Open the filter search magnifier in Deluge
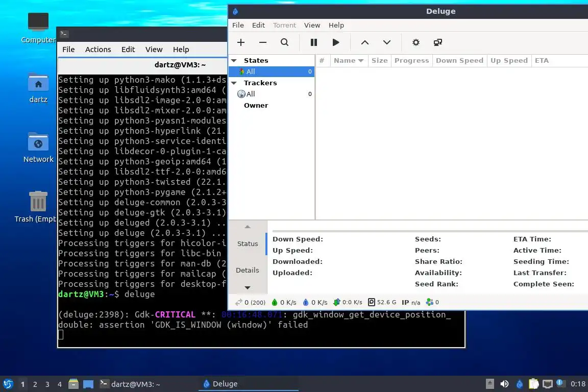 click(x=285, y=42)
